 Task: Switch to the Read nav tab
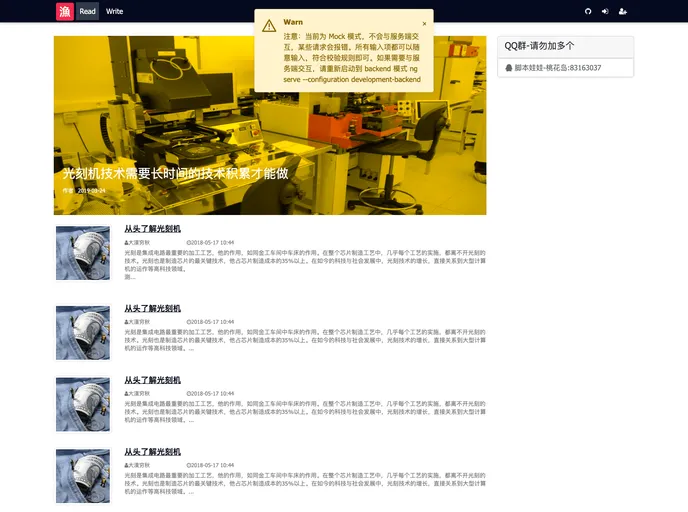click(x=88, y=11)
